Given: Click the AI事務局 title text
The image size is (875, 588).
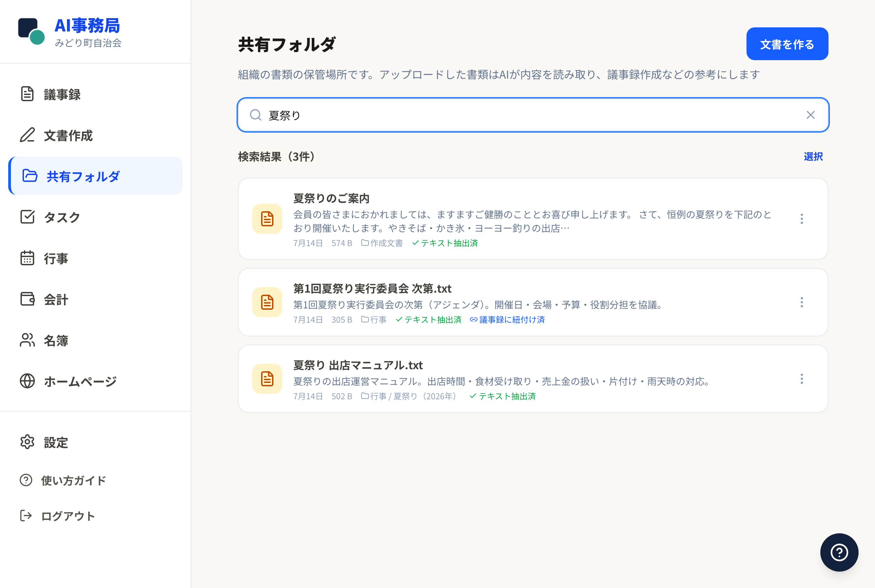Looking at the screenshot, I should tap(87, 26).
